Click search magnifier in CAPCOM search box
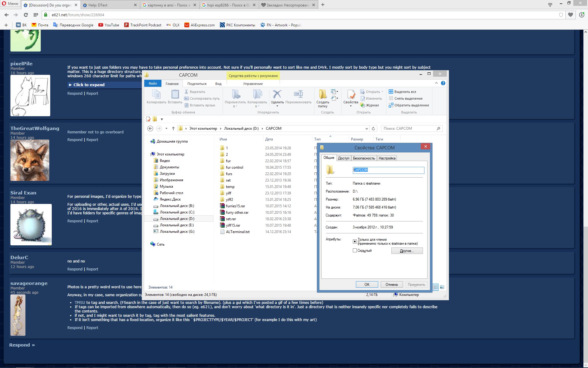Screen dimensions: 588x368 pyautogui.click(x=438, y=128)
